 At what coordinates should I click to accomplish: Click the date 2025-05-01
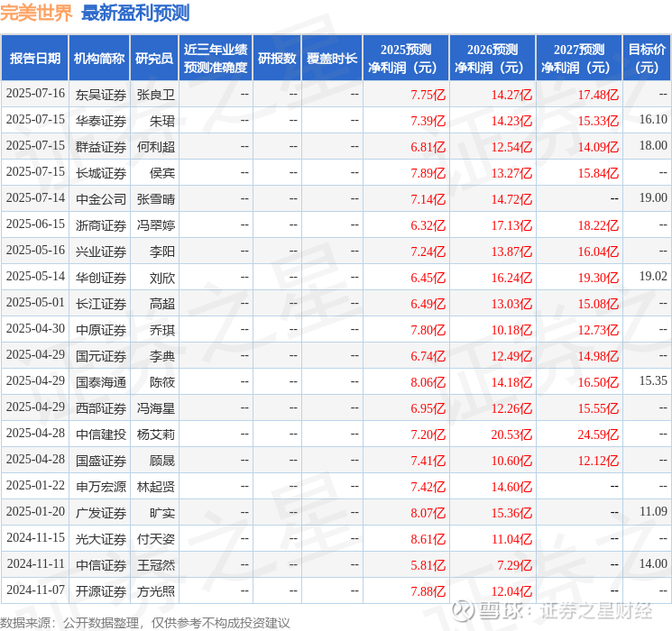35,303
